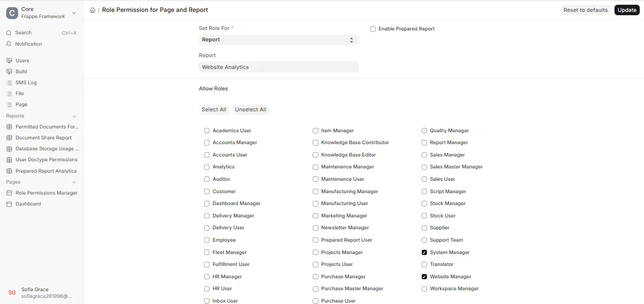Check the Newsletter Manager role
644x304 pixels.
(x=315, y=227)
